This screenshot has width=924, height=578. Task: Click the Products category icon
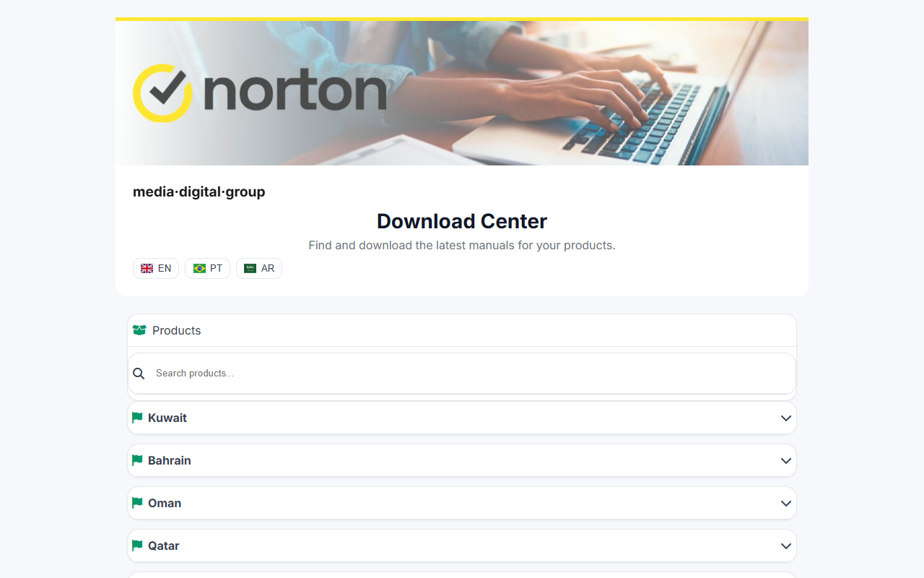139,329
